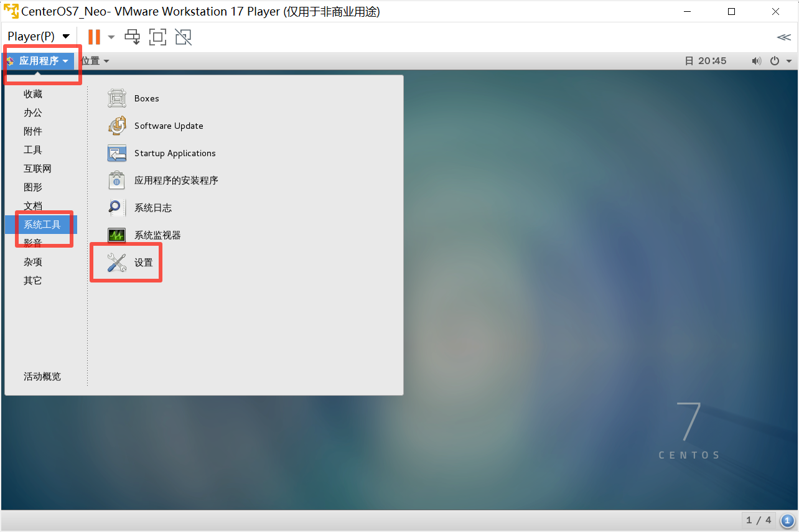Launch 系统监视器 monitor icon

tap(117, 235)
